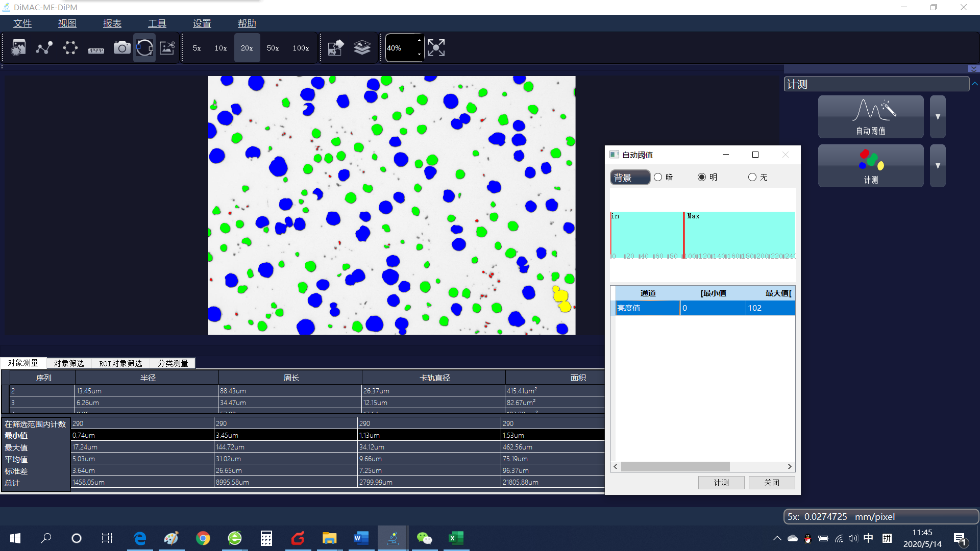The height and width of the screenshot is (551, 980).
Task: Select the camera snapshot tool
Action: pyautogui.click(x=121, y=47)
